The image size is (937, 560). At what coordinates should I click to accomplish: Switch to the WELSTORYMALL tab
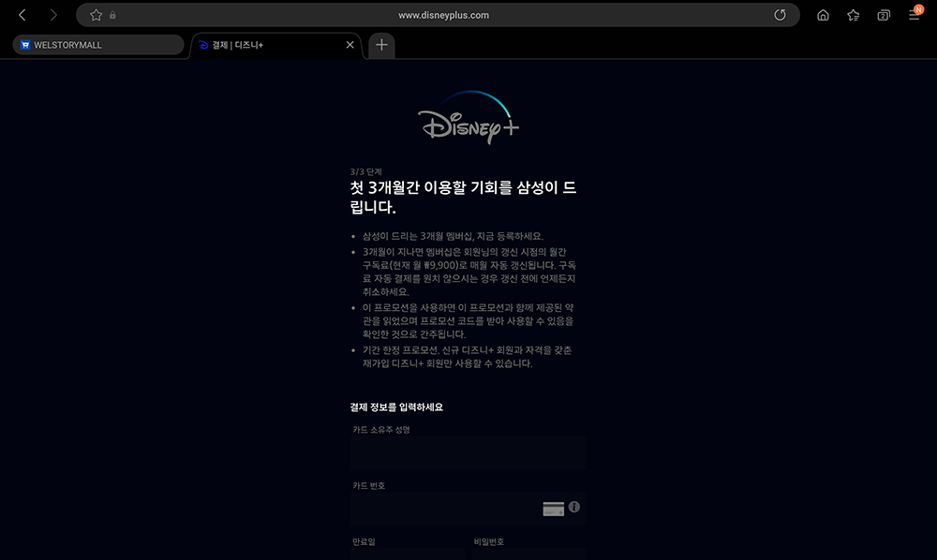click(98, 45)
